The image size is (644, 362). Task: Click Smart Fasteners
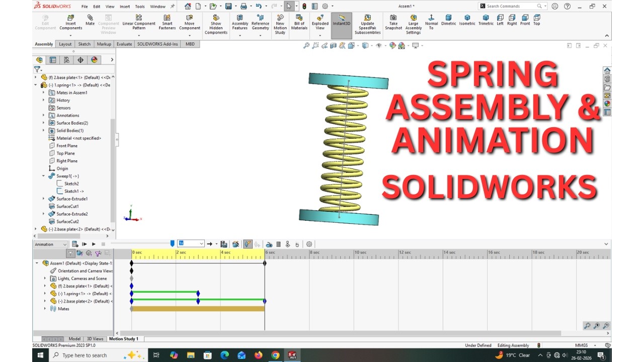pyautogui.click(x=167, y=22)
